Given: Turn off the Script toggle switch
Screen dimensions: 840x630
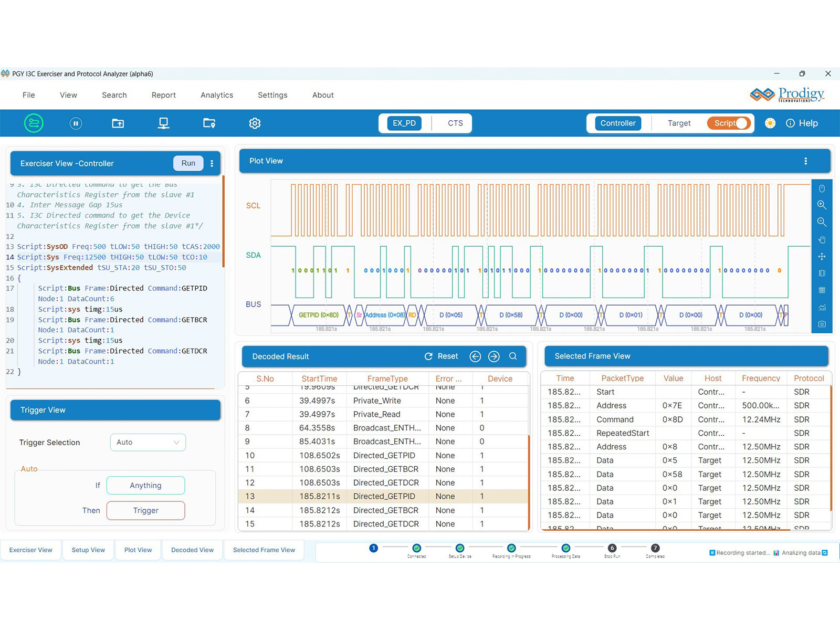Looking at the screenshot, I should (x=742, y=123).
